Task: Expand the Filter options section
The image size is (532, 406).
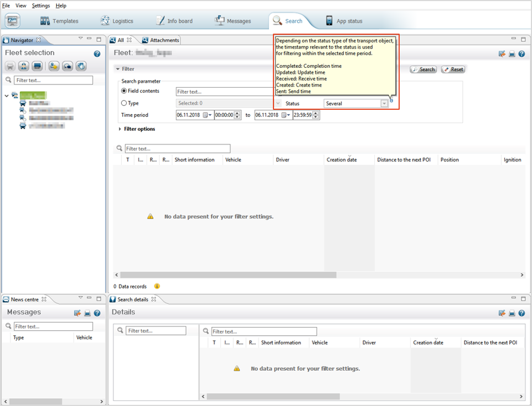Action: pyautogui.click(x=120, y=129)
